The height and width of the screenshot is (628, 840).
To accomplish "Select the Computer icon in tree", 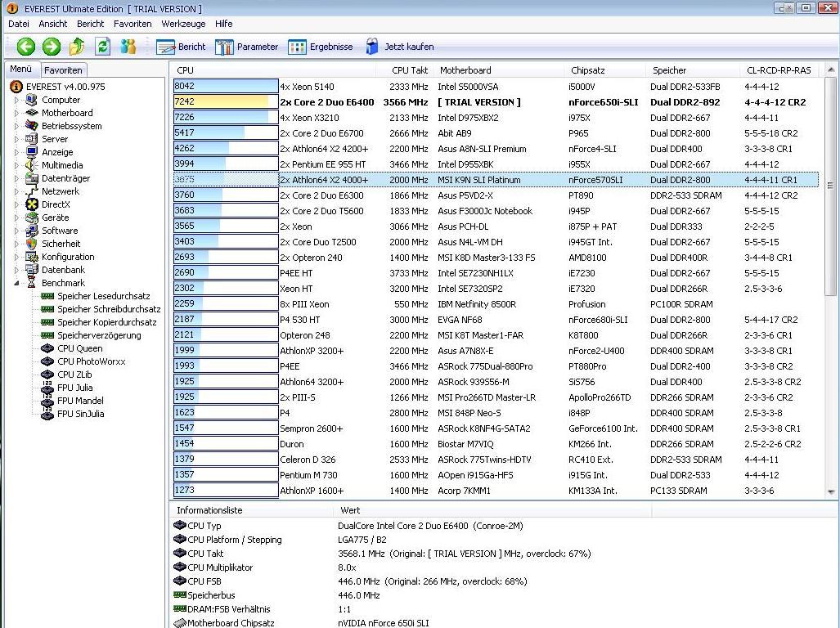I will tap(32, 100).
